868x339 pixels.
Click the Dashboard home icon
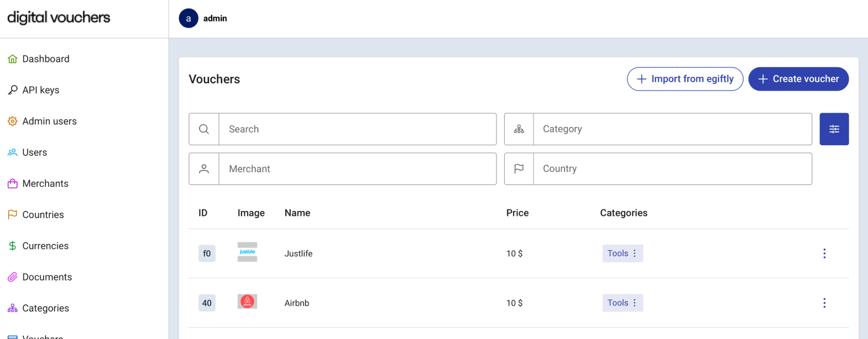point(12,59)
